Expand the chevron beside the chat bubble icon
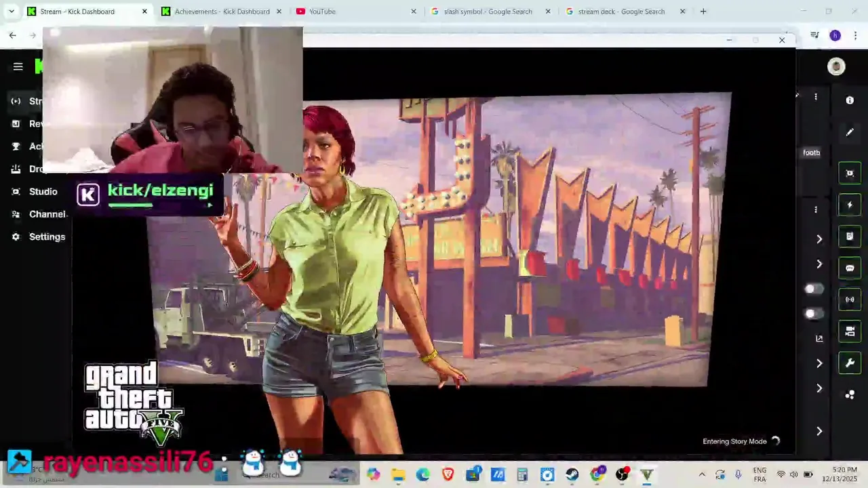Screen dimensions: 868x488 819,264
